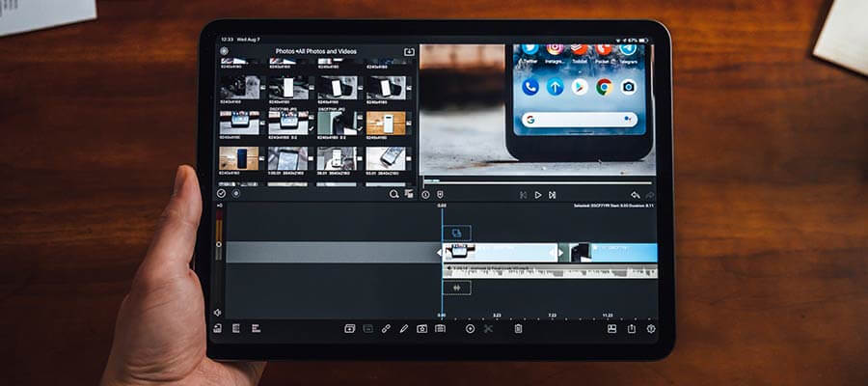Open the library source selector icon
The width and height of the screenshot is (868, 386).
pos(224,51)
